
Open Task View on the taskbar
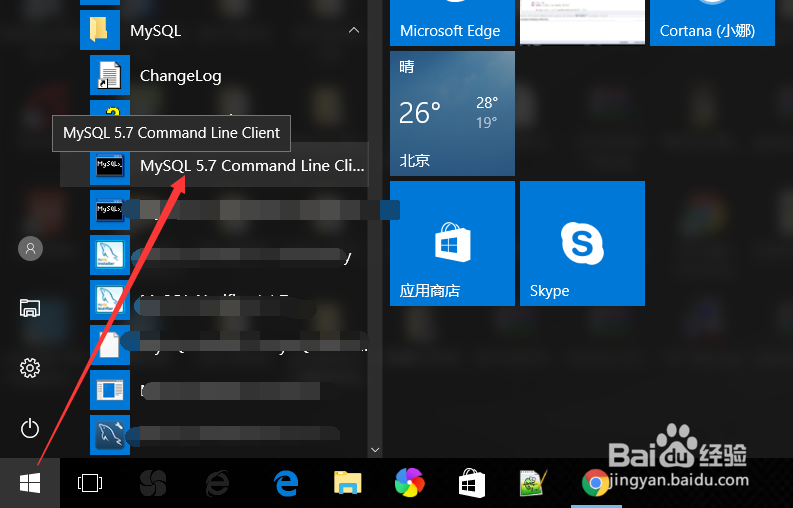coord(90,483)
